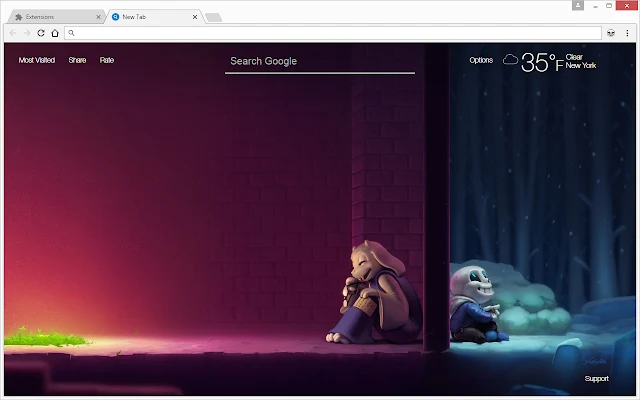The image size is (640, 400).
Task: Close the Extensions tab
Action: tap(98, 17)
